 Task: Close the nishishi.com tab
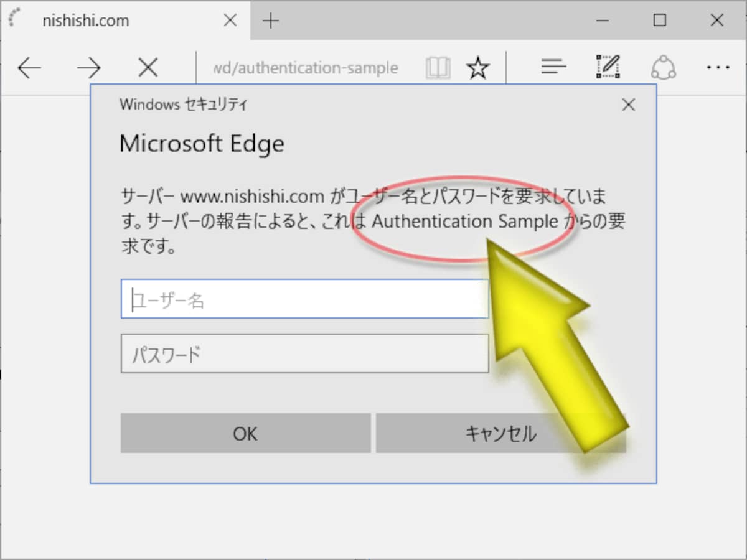pyautogui.click(x=230, y=21)
